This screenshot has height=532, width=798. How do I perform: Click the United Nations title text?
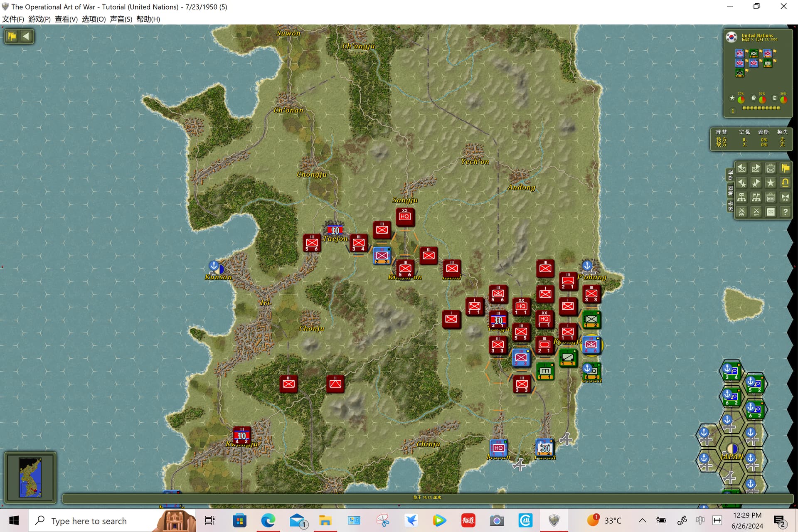(757, 36)
